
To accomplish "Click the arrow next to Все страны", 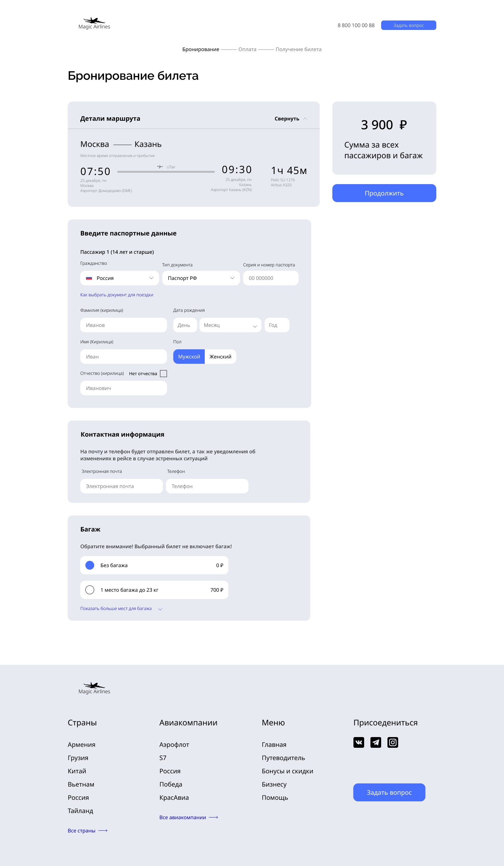I will [103, 831].
